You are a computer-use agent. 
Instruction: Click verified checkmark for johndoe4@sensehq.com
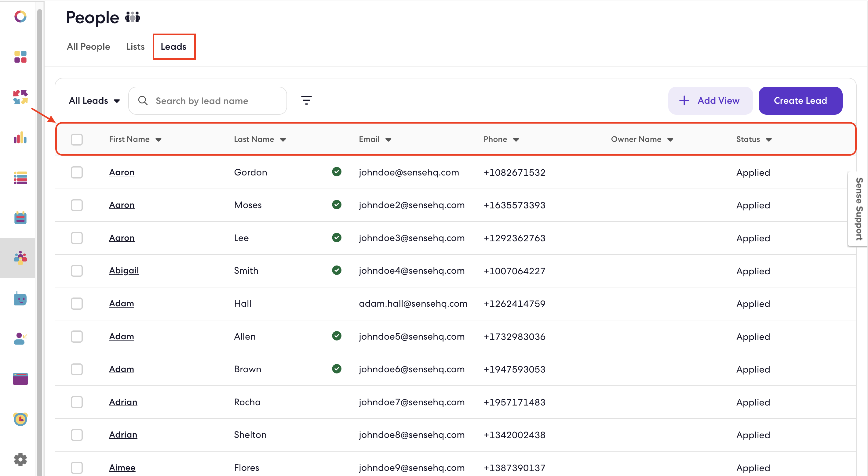(x=336, y=270)
